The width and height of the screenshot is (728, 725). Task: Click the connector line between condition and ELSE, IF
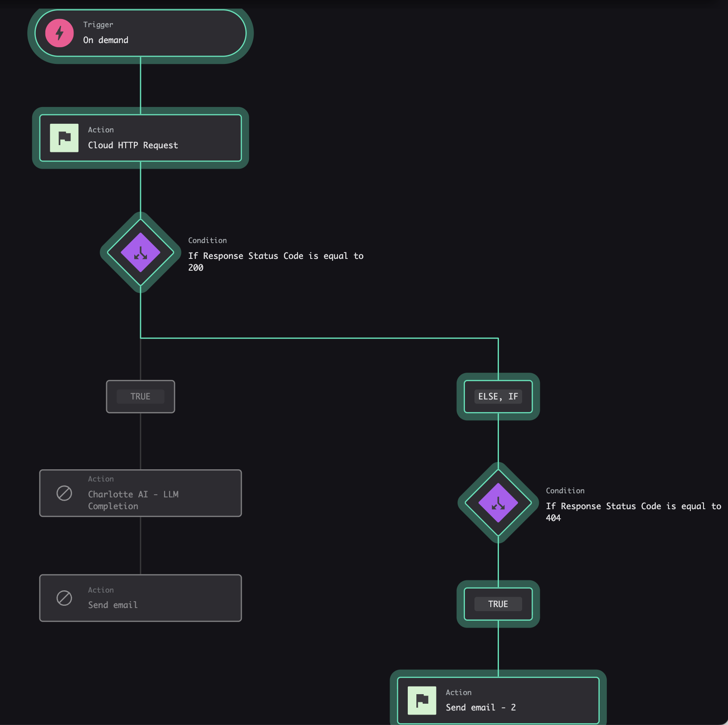pyautogui.click(x=318, y=337)
